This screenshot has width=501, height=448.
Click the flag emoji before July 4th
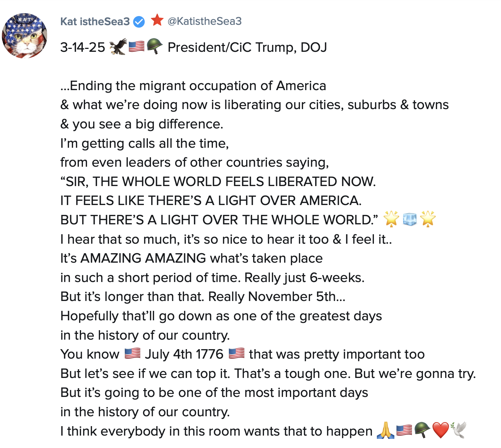(x=132, y=354)
